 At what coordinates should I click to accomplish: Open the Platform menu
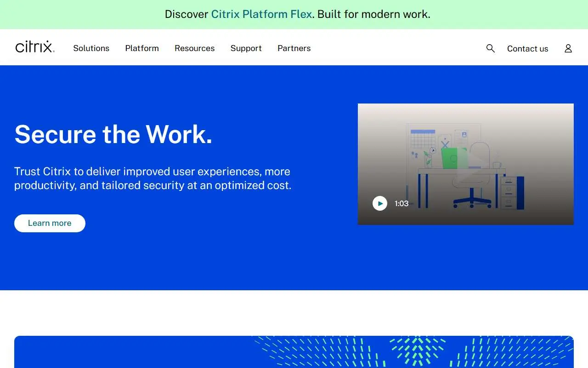[x=142, y=48]
